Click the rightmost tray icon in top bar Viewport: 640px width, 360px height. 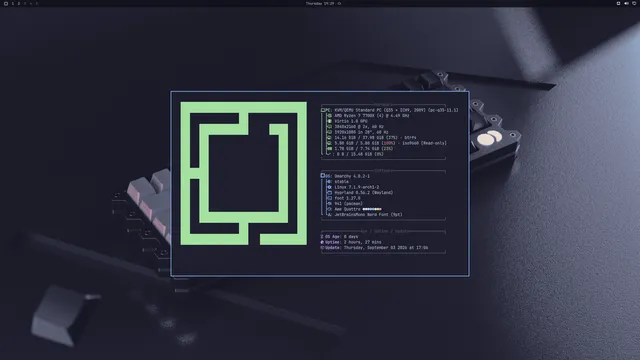(634, 3)
